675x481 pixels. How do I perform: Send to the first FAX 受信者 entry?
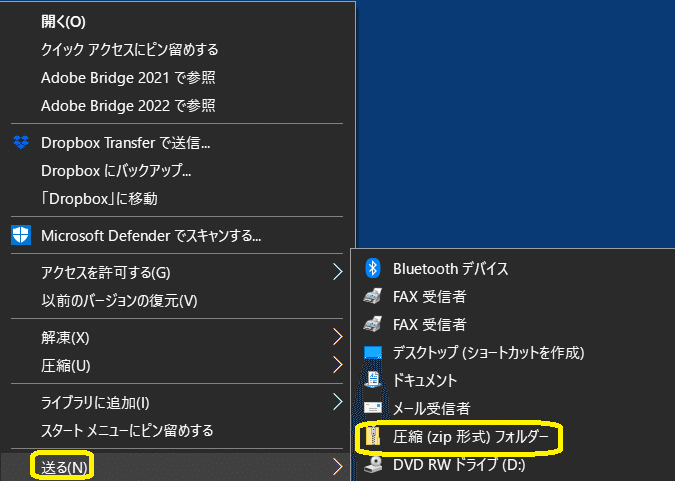click(x=429, y=296)
